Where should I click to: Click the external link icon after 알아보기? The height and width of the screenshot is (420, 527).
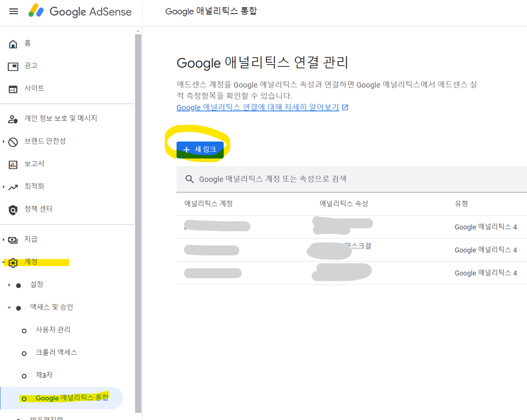pyautogui.click(x=345, y=108)
